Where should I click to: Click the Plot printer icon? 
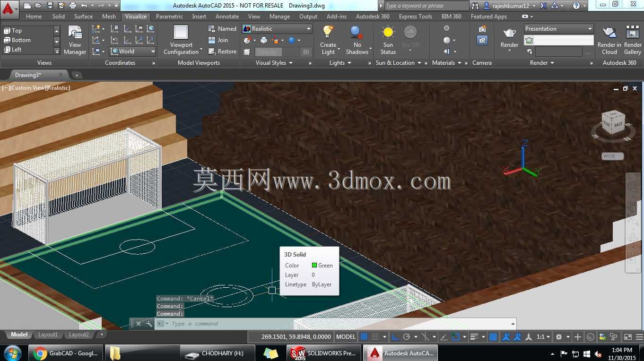[73, 6]
